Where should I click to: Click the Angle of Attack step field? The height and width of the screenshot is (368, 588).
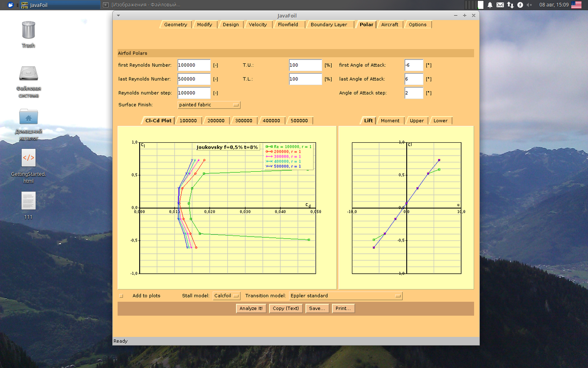click(x=414, y=93)
